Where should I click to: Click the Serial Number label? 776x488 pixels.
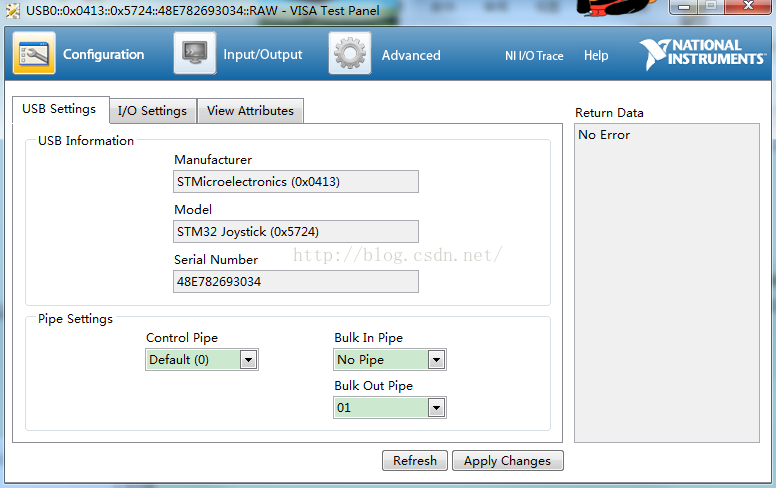(216, 260)
